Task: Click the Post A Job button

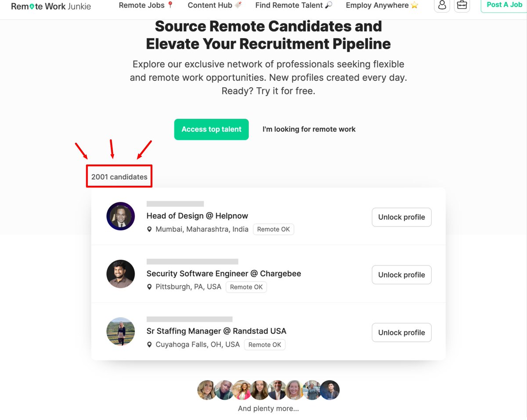Action: tap(504, 5)
